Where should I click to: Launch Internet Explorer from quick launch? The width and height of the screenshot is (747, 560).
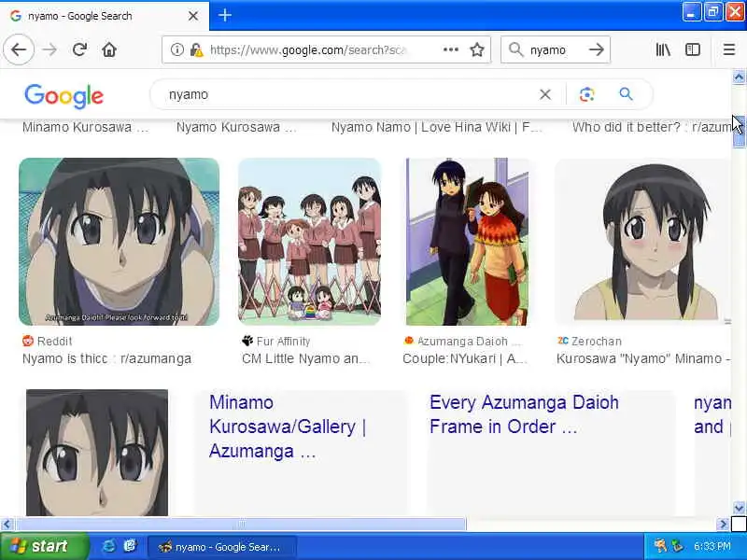108,546
